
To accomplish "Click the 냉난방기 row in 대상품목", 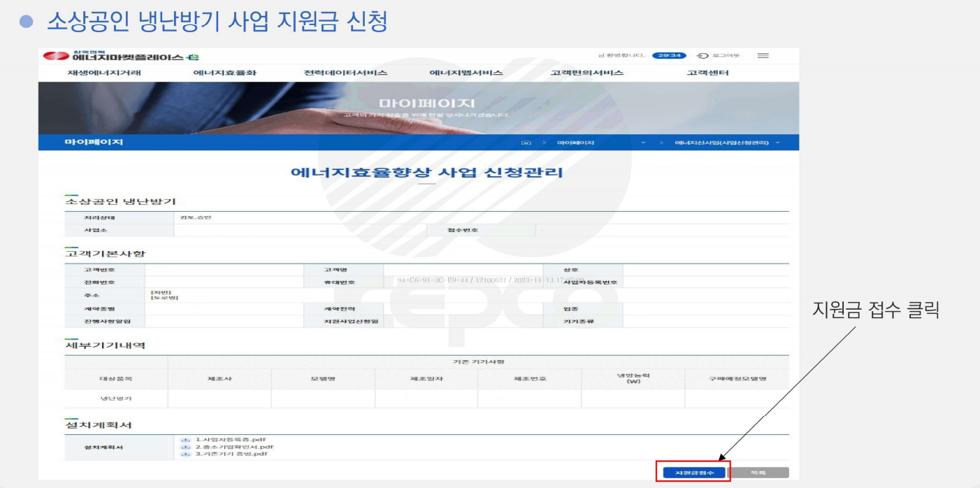I will [x=116, y=399].
